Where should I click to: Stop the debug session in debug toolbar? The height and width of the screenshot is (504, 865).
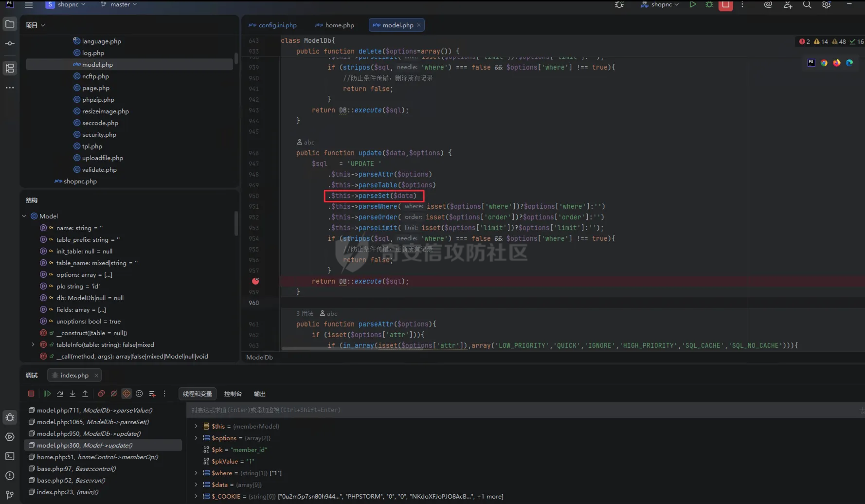click(31, 394)
